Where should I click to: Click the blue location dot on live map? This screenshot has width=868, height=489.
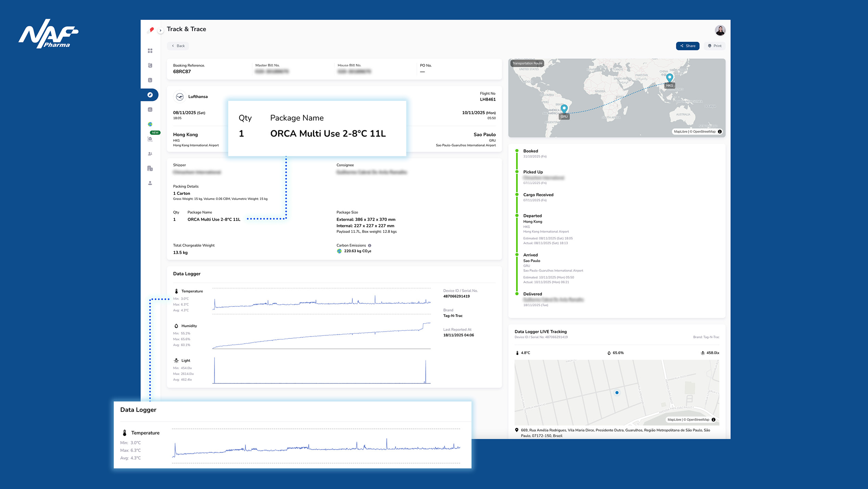click(617, 393)
